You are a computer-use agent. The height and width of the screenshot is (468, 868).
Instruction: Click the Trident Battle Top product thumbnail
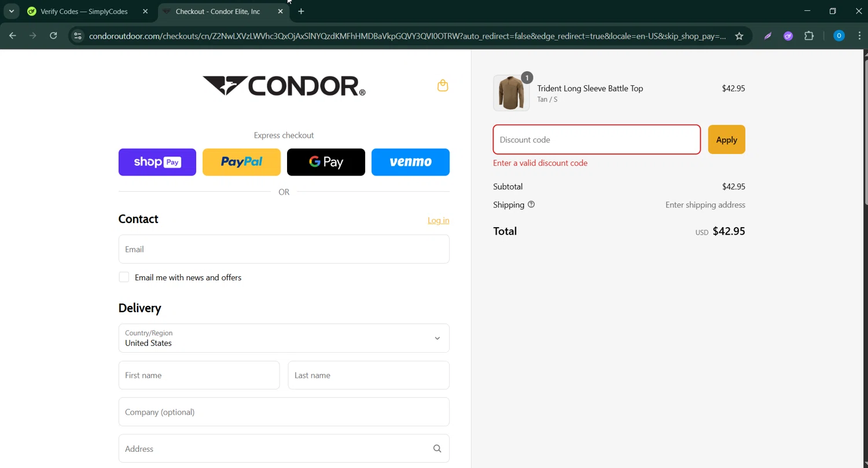pyautogui.click(x=511, y=93)
